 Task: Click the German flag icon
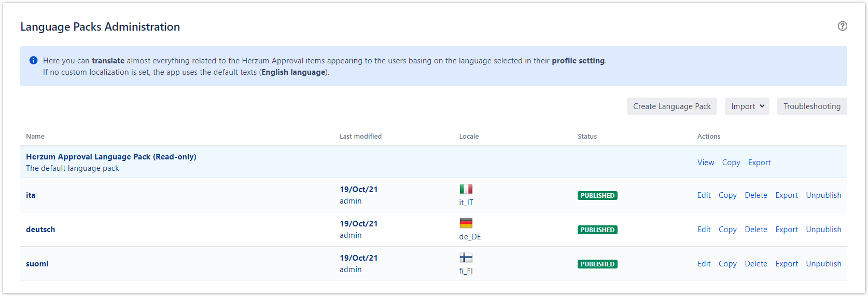click(466, 223)
